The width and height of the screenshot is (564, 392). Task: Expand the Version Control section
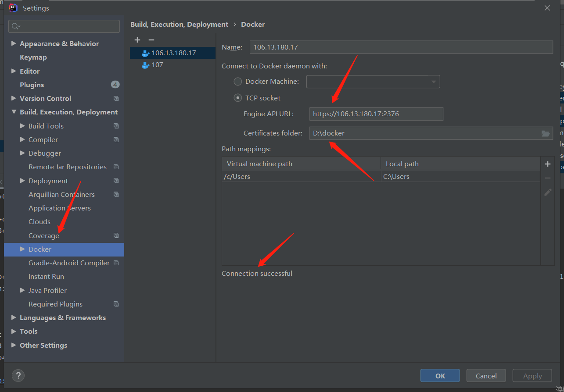coord(14,98)
